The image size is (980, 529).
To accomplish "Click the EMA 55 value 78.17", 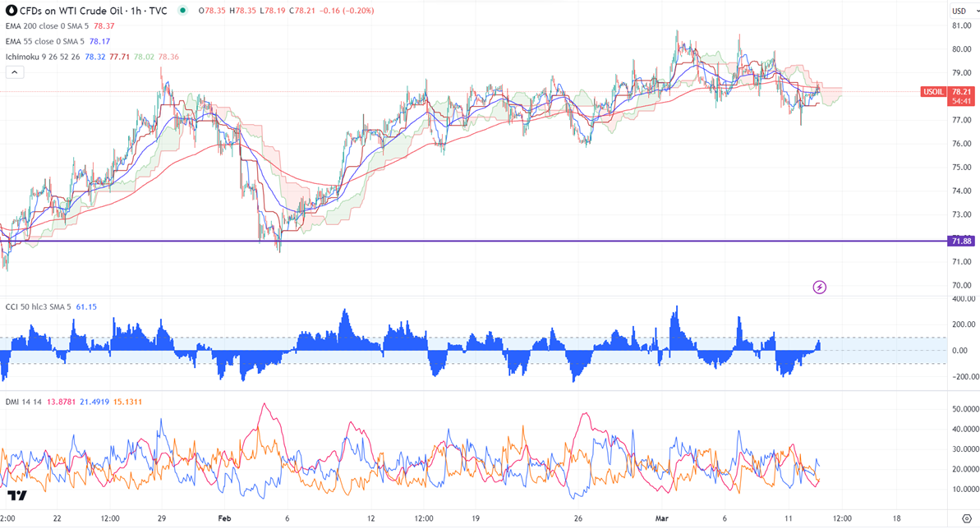I will (x=99, y=41).
